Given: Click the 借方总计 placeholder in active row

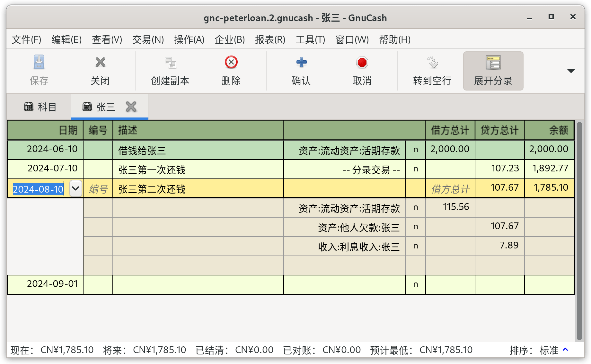Looking at the screenshot, I should [x=450, y=189].
